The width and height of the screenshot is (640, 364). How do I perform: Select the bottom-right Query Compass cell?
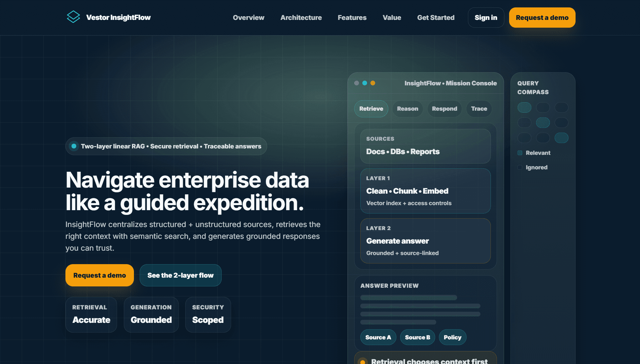point(561,138)
